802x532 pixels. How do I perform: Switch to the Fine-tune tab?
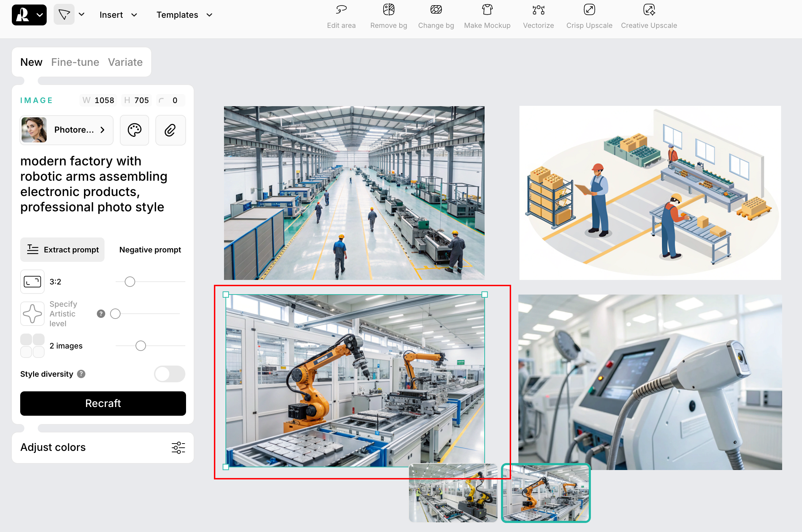click(75, 62)
